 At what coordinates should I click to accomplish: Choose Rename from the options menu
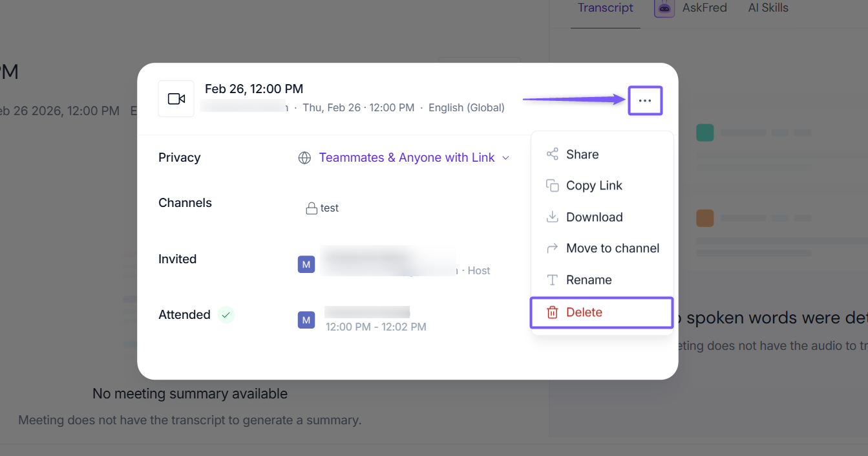(x=602, y=280)
